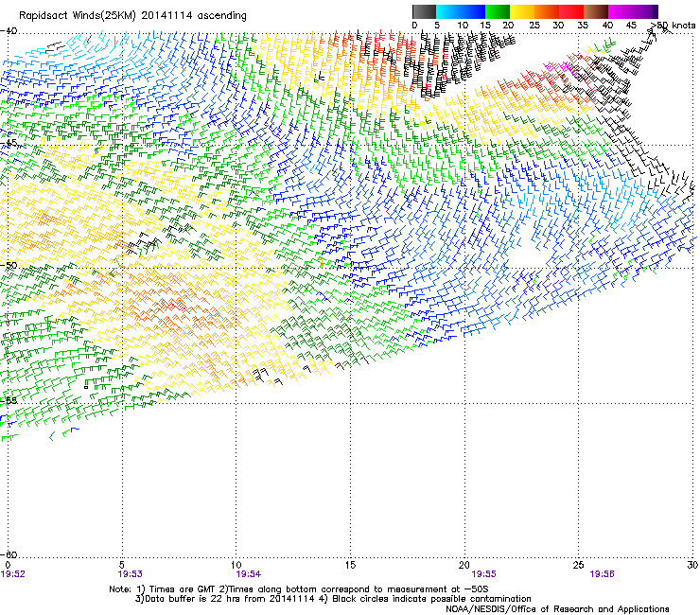Image resolution: width=700 pixels, height=615 pixels.
Task: Click the 5 longitude axis label
Action: point(122,565)
